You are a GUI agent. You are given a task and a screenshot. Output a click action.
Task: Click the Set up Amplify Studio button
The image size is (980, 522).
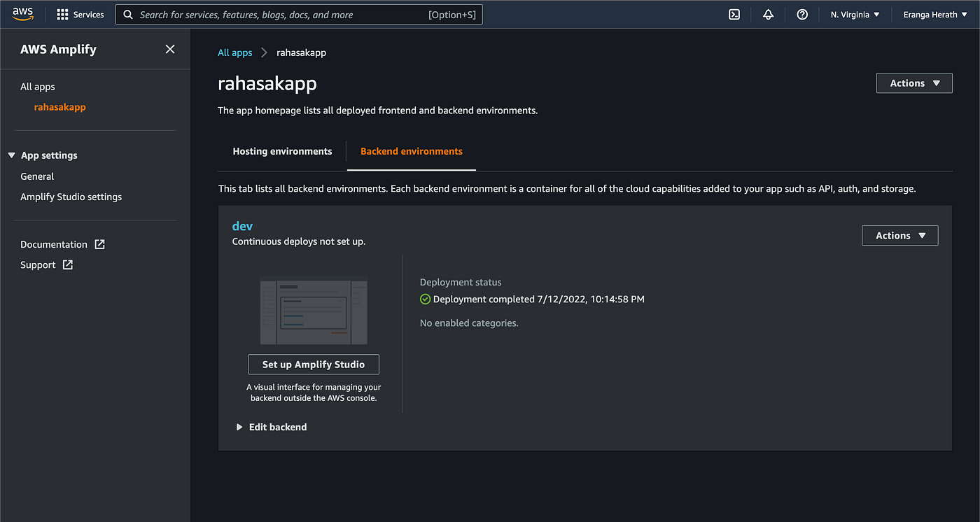tap(314, 365)
